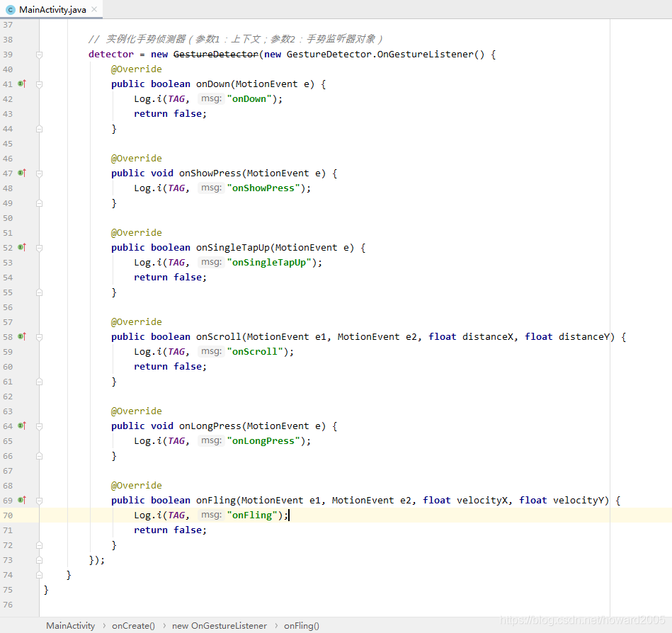Click the "onLongPress" string literal
The height and width of the screenshot is (633, 672).
point(263,440)
